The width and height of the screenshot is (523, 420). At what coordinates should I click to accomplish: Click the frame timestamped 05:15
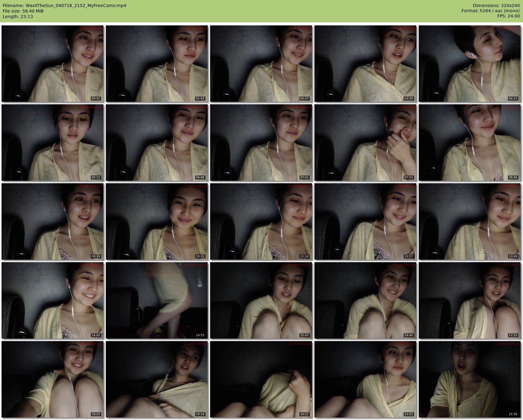point(53,143)
